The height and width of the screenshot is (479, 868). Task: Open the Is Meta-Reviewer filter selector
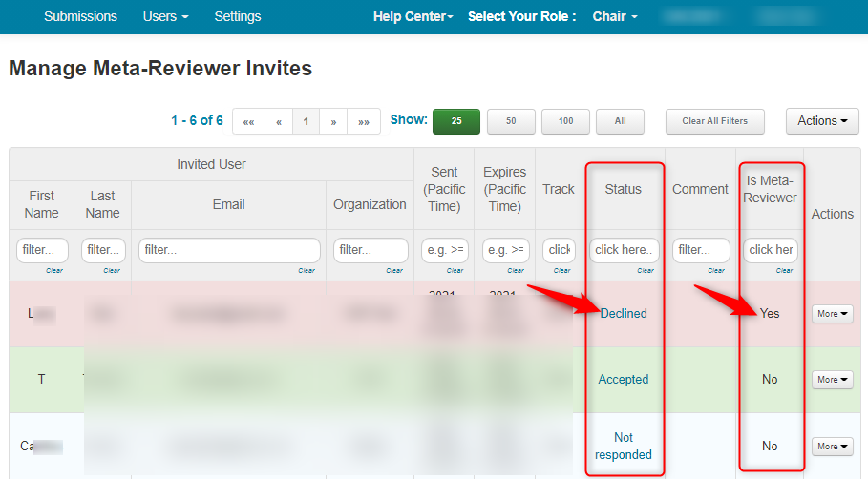point(770,250)
